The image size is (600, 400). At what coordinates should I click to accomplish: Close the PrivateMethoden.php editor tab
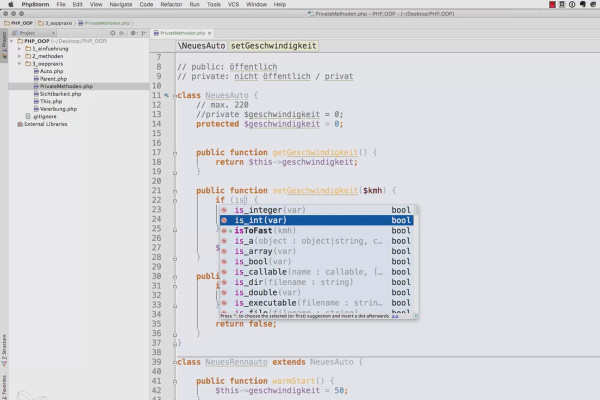[209, 33]
